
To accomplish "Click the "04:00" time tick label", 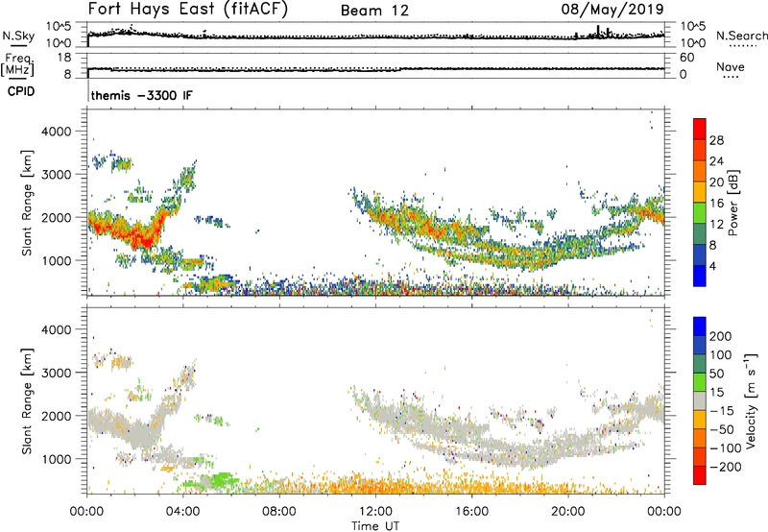I will point(183,512).
